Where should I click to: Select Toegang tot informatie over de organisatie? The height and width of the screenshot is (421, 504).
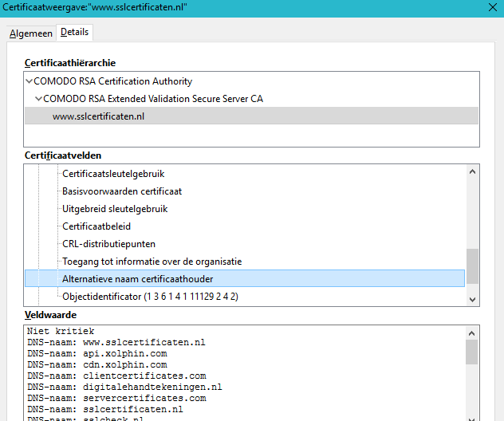pyautogui.click(x=152, y=262)
